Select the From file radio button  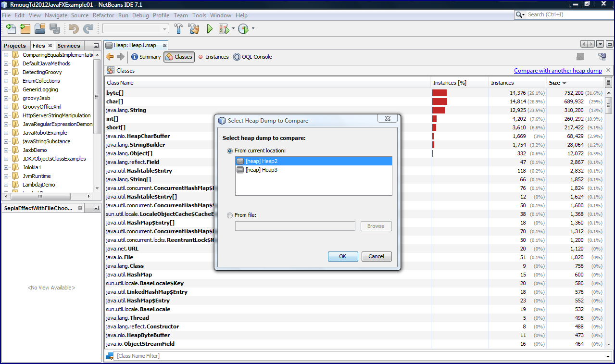(x=230, y=215)
